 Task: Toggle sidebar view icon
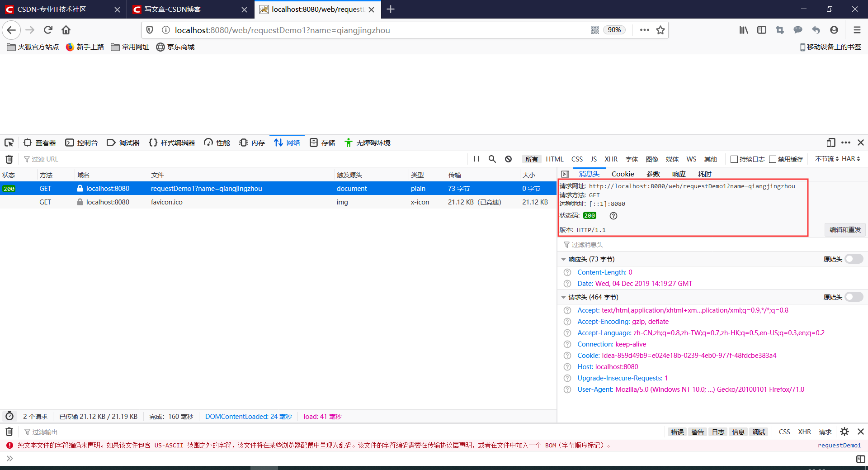(x=762, y=30)
